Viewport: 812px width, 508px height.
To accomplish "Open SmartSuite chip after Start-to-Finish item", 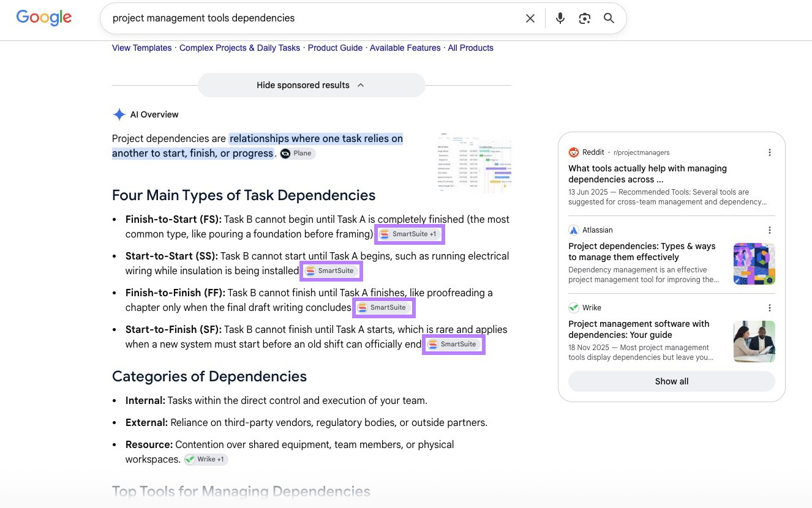I will [x=454, y=345].
